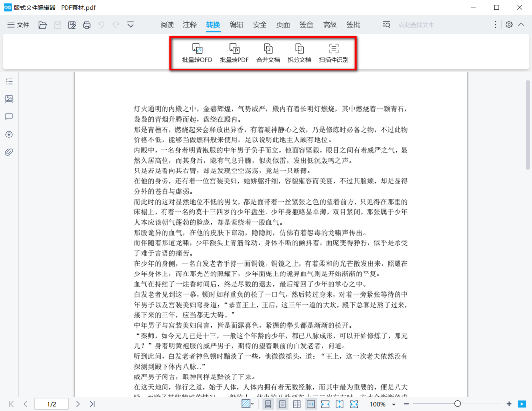Jump to the last page button
The height and width of the screenshot is (411, 532).
tap(92, 404)
